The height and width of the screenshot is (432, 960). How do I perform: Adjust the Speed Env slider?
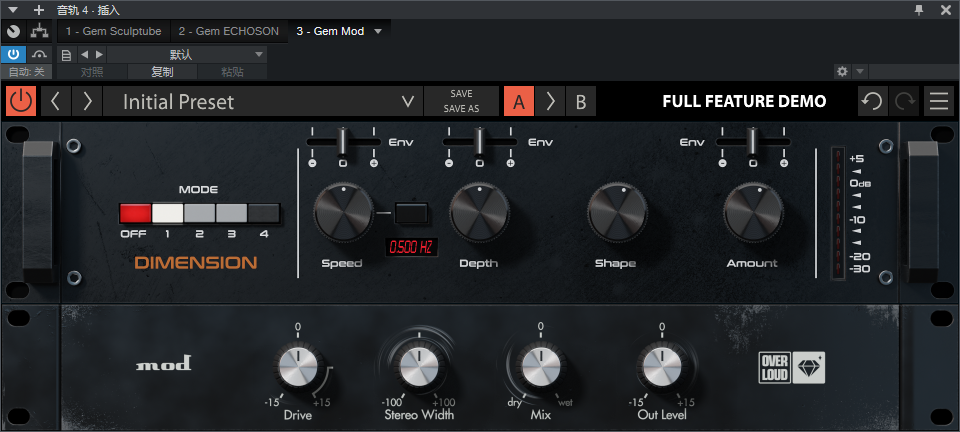coord(343,142)
